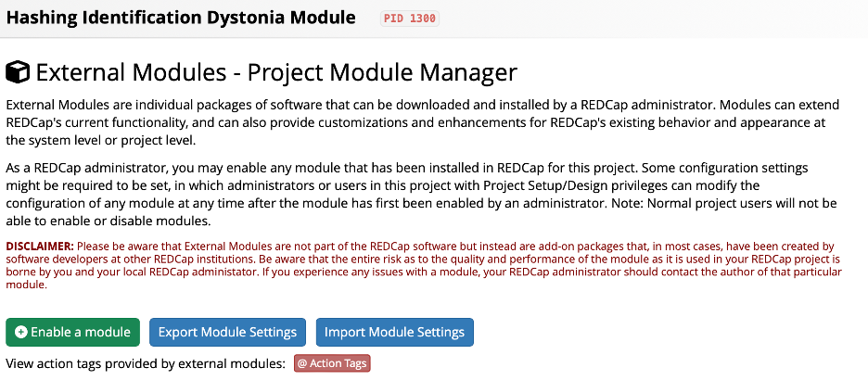Click the paragraph beginning 'External Modules are individual'

tap(423, 122)
